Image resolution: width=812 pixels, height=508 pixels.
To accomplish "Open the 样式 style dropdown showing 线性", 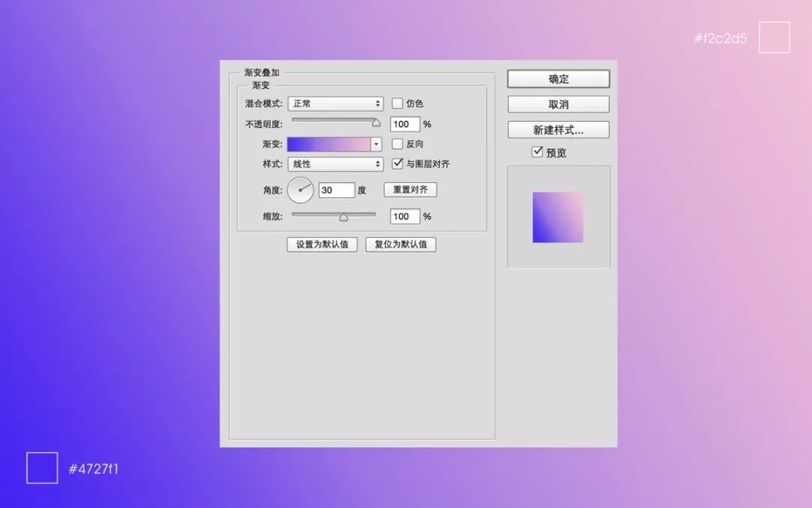I will pyautogui.click(x=335, y=164).
